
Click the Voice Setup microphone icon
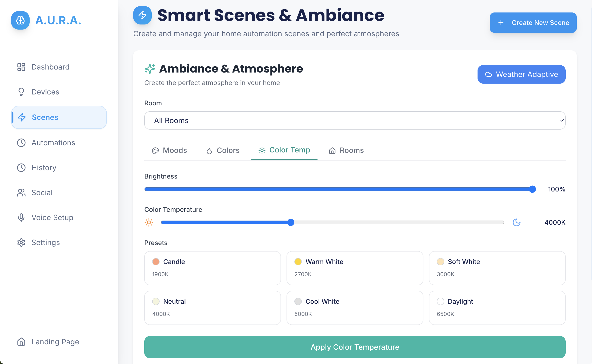pyautogui.click(x=21, y=217)
